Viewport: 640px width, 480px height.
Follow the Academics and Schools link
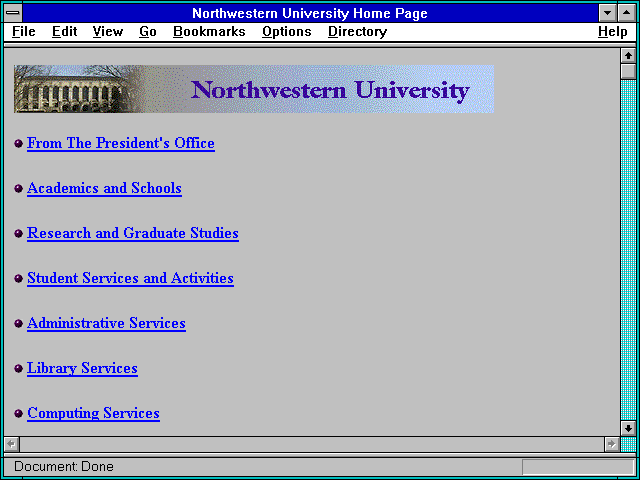pos(104,188)
